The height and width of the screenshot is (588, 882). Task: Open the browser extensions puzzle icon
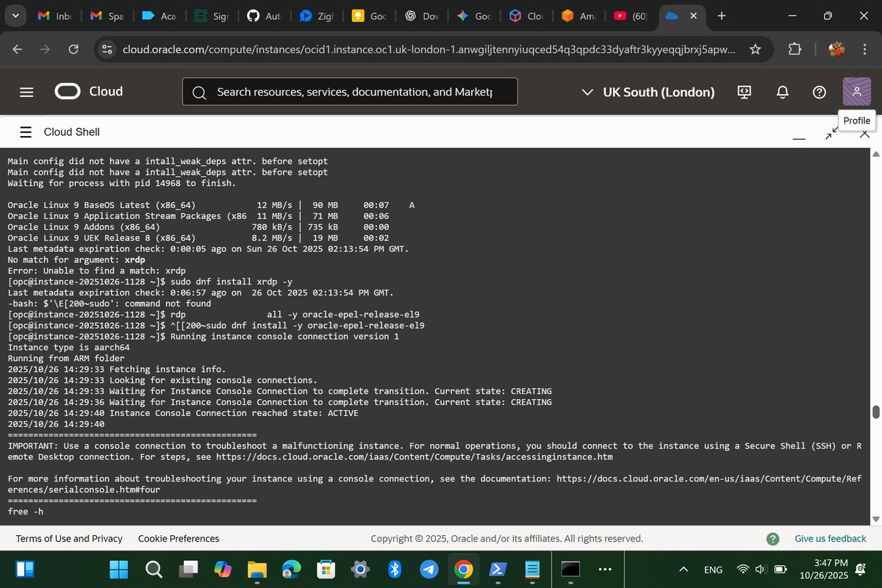795,49
